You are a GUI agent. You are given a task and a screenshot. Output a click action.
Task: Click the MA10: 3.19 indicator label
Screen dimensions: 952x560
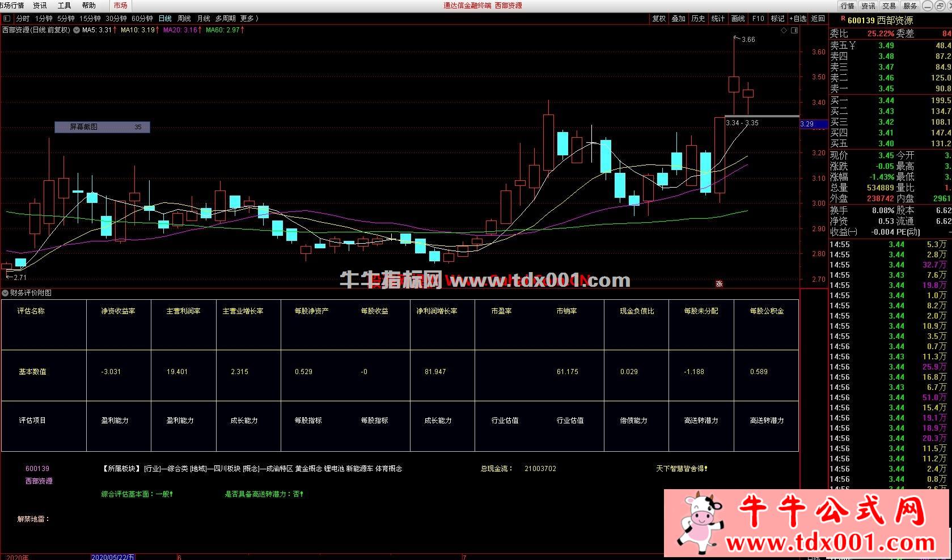tap(139, 30)
